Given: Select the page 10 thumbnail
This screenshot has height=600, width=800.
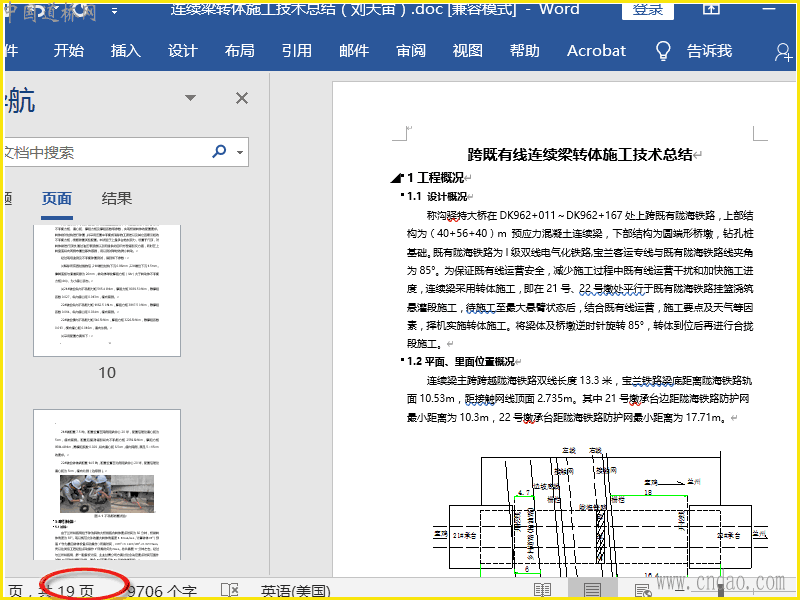Looking at the screenshot, I should [x=107, y=290].
